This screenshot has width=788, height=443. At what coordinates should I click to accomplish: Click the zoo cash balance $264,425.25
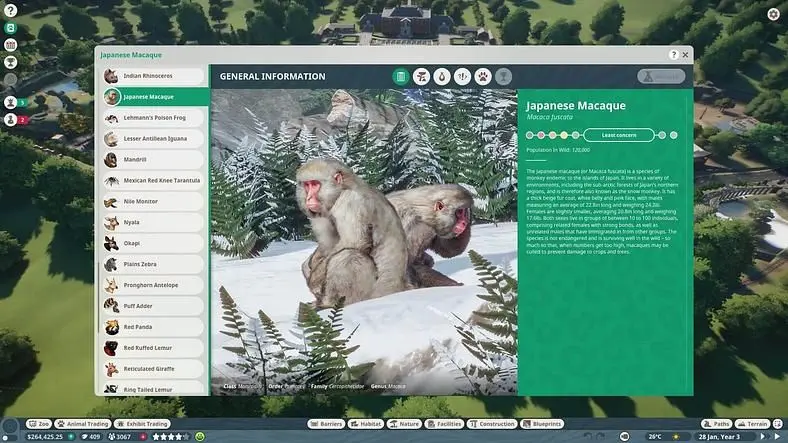45,436
